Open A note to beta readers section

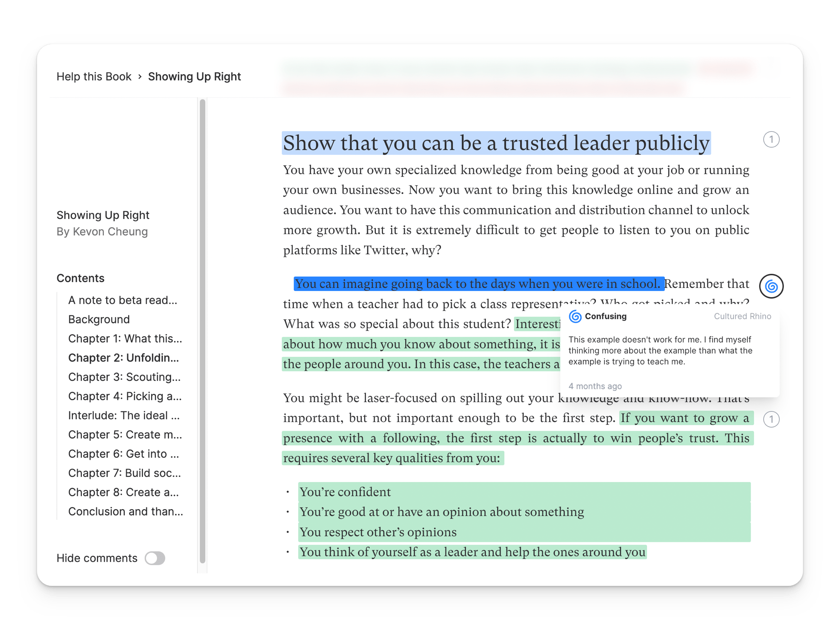click(123, 300)
